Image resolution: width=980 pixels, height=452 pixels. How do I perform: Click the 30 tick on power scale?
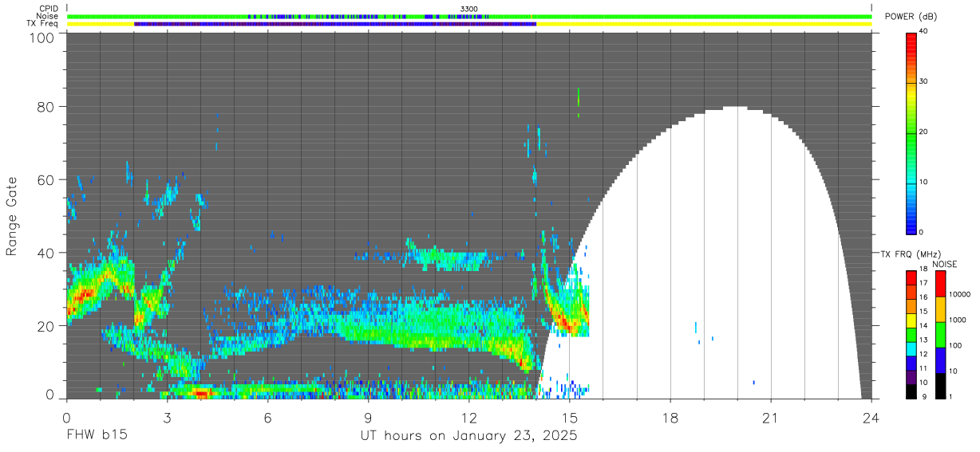(x=923, y=81)
